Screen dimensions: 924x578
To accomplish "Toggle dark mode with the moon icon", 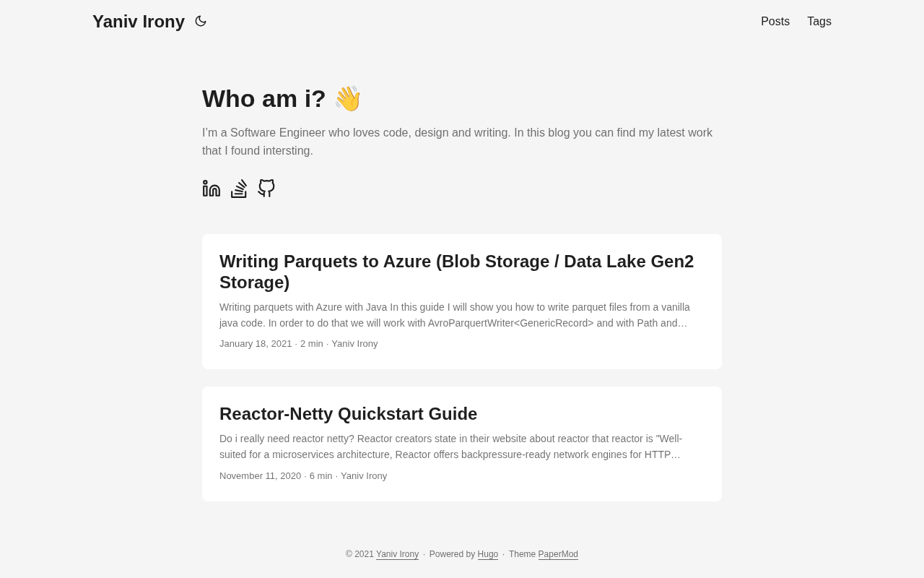I will coord(201,22).
